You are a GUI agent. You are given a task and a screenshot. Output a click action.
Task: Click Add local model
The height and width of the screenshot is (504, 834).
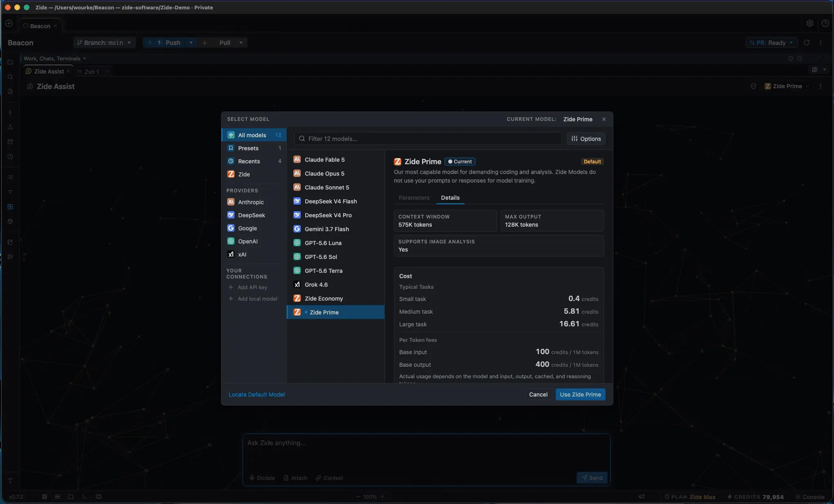point(253,299)
